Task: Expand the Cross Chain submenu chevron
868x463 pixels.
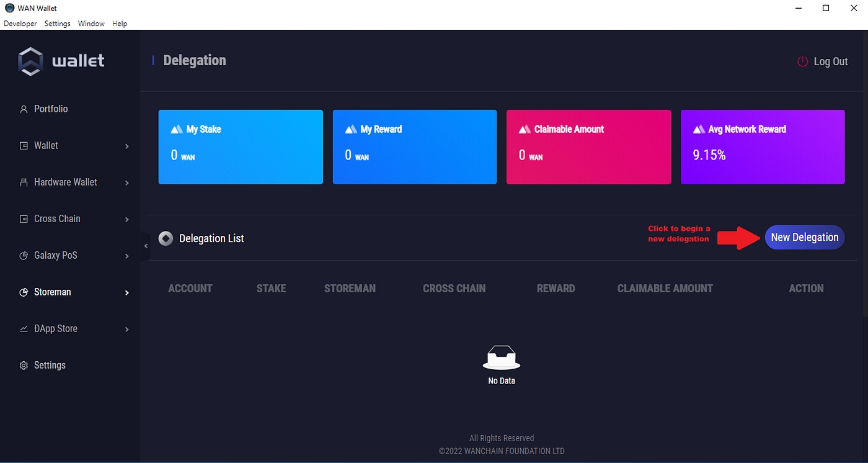Action: 126,220
